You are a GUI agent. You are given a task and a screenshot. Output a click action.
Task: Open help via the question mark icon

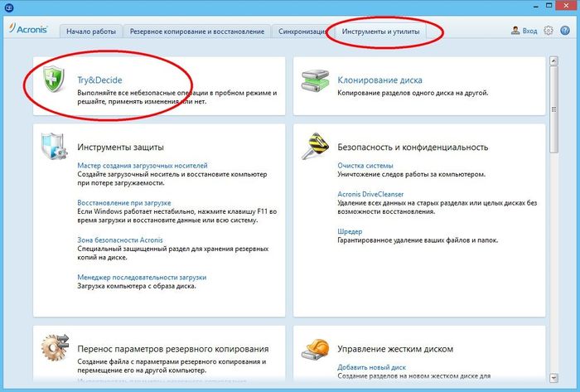tap(565, 31)
